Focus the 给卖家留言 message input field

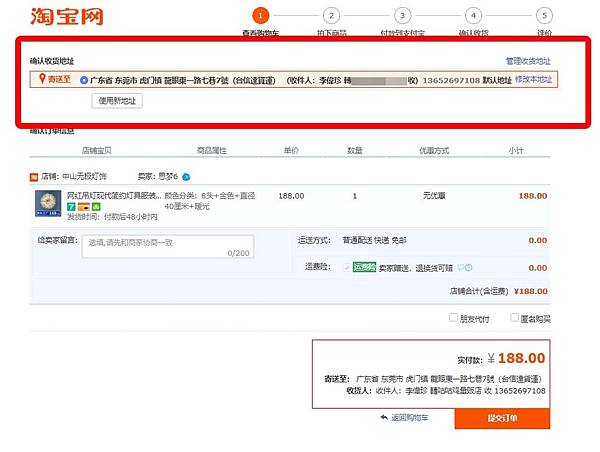click(x=168, y=246)
